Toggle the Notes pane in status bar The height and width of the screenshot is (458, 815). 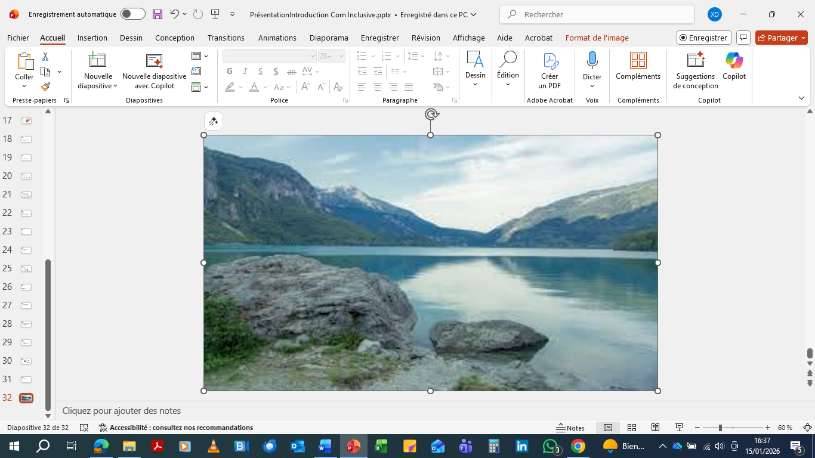(570, 428)
